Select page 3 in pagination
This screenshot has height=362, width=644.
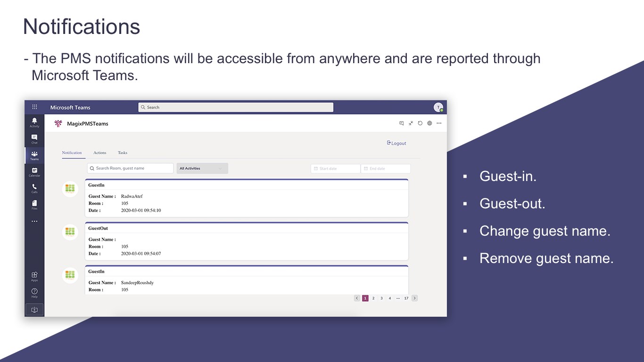click(x=381, y=298)
